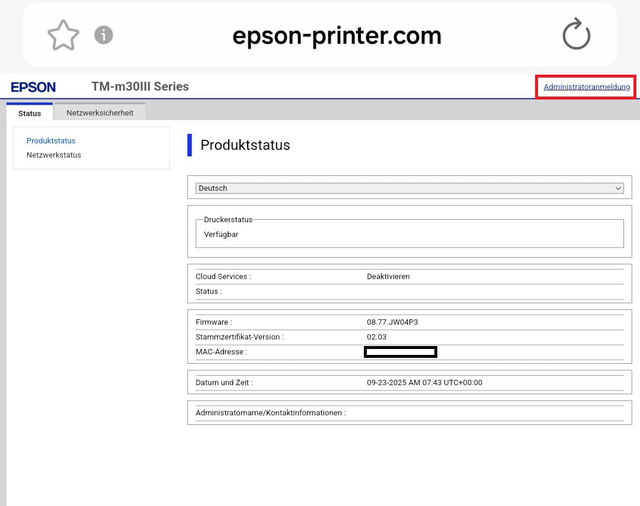Click the EPSON logo
The height and width of the screenshot is (506, 640).
click(33, 87)
